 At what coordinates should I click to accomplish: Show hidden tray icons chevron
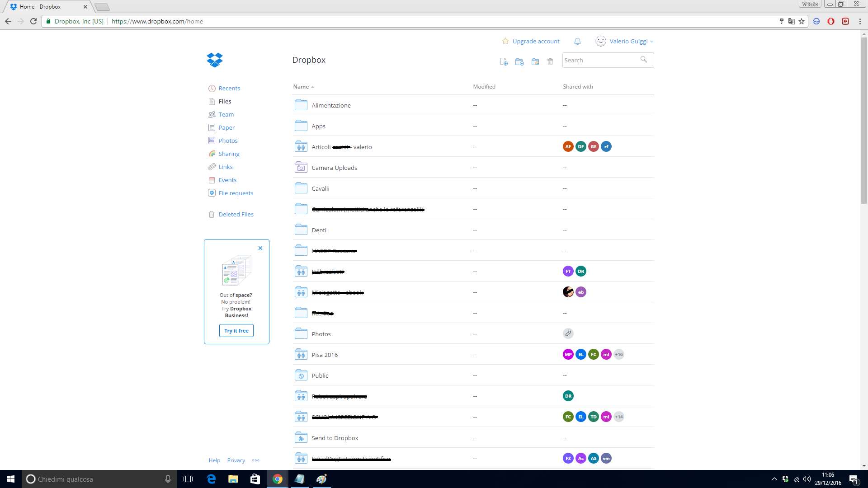[x=774, y=479]
